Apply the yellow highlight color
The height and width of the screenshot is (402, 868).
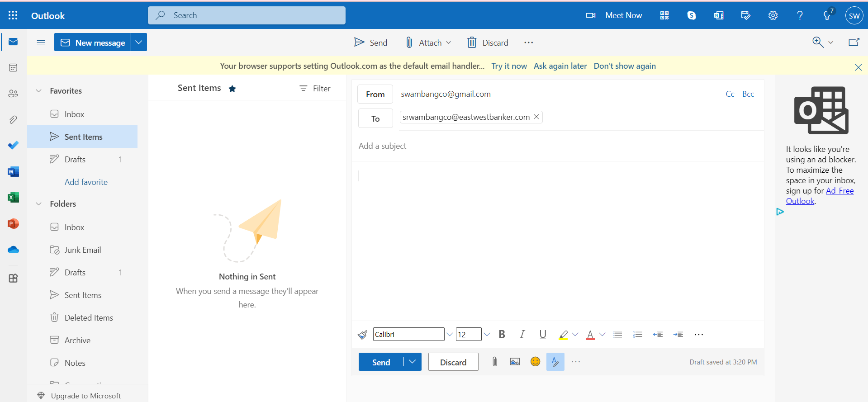(563, 335)
